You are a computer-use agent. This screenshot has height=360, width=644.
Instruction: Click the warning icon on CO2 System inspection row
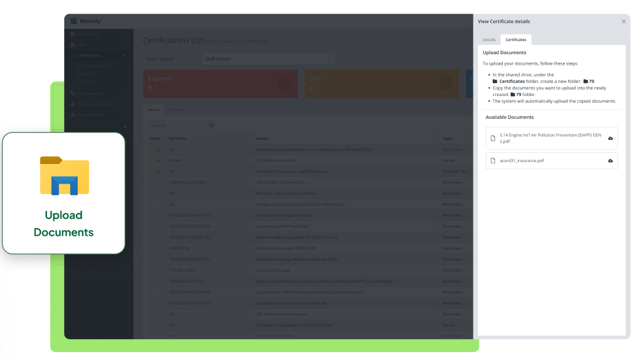click(158, 161)
